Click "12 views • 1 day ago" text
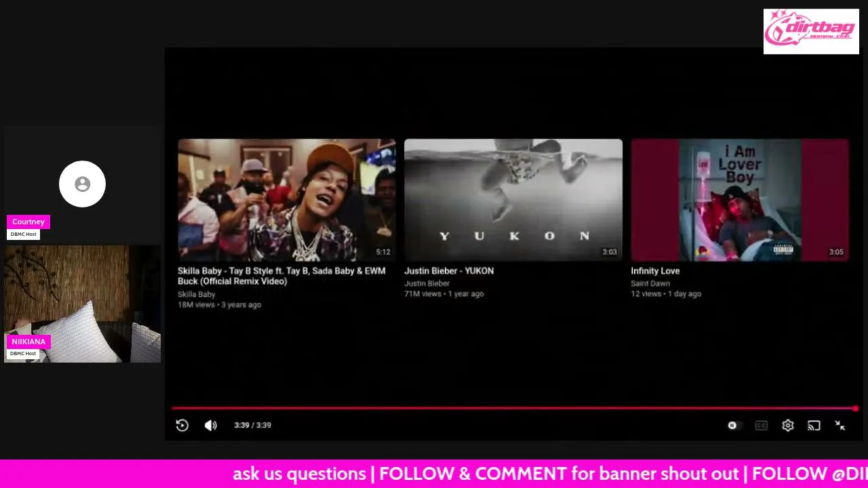Viewport: 868px width, 488px height. coord(666,294)
